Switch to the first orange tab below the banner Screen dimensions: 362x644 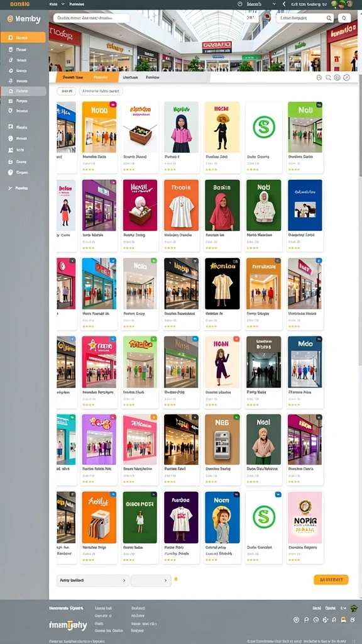pyautogui.click(x=73, y=77)
